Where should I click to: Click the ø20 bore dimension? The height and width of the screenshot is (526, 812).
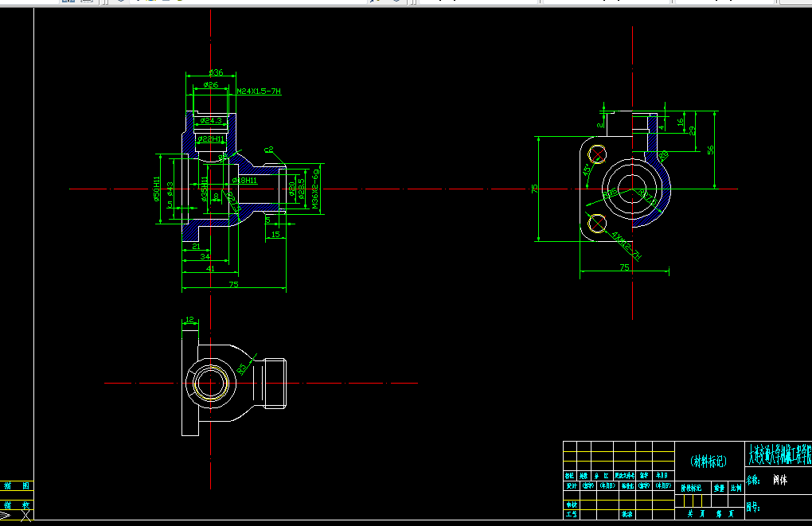[292, 189]
